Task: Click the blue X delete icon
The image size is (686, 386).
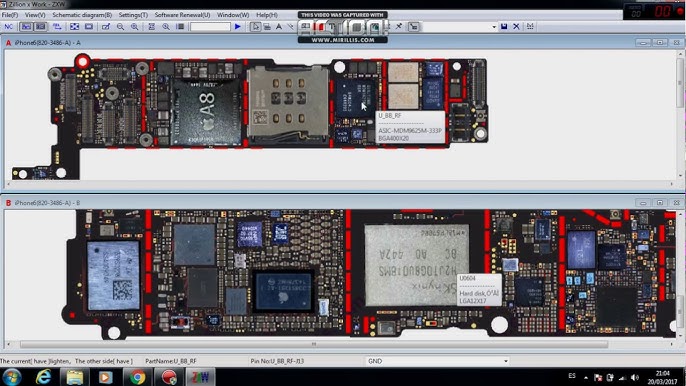Action: (x=516, y=27)
